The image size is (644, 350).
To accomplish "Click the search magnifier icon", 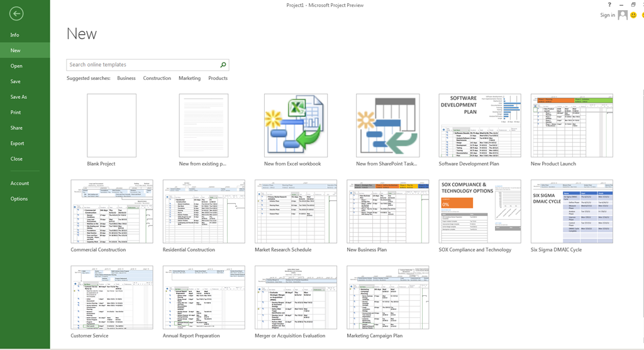I will point(223,65).
